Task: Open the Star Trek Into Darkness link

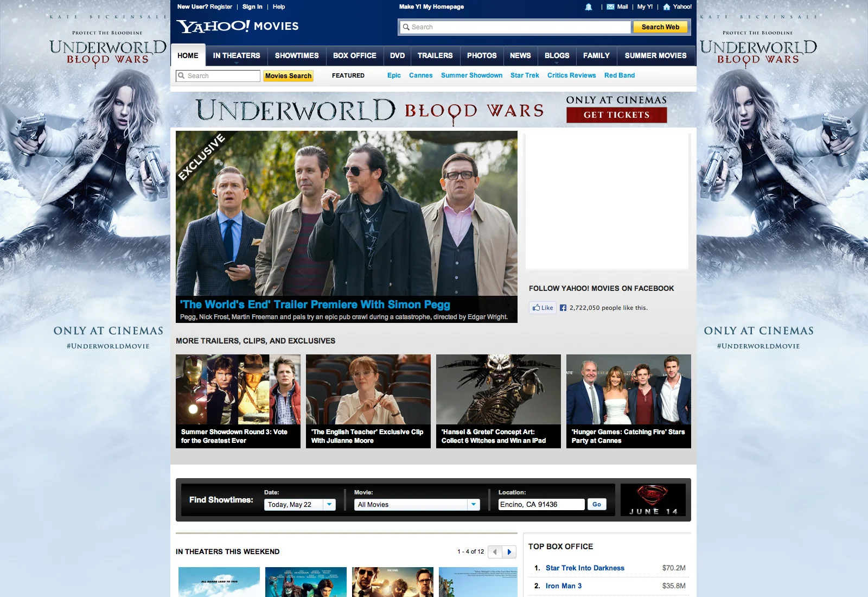Action: coord(585,568)
